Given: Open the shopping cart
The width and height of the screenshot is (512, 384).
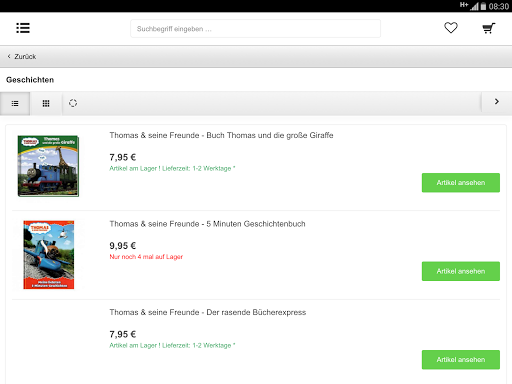Looking at the screenshot, I should pos(489,28).
